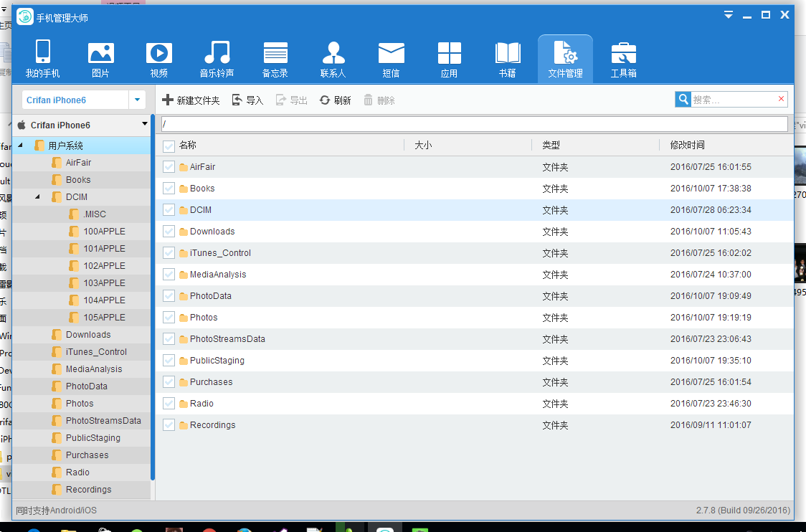Click the 2.7.8 build version text
This screenshot has height=532, width=806.
[743, 510]
